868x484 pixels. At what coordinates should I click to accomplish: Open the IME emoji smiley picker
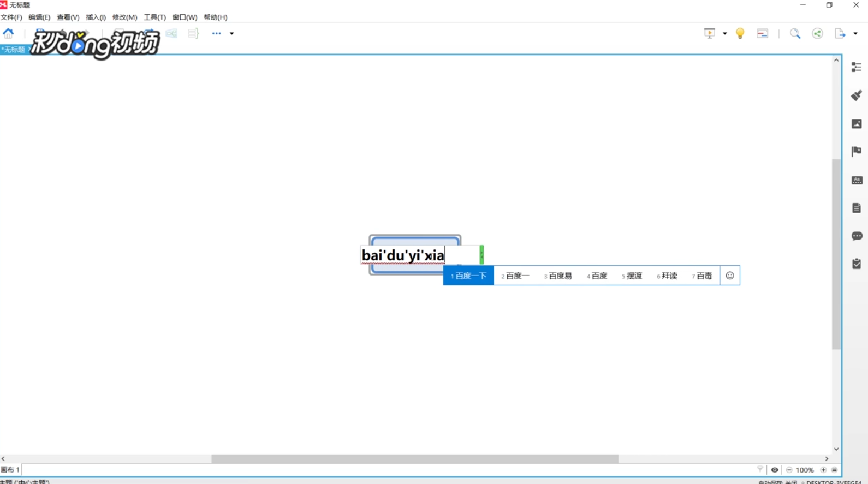[x=730, y=276]
